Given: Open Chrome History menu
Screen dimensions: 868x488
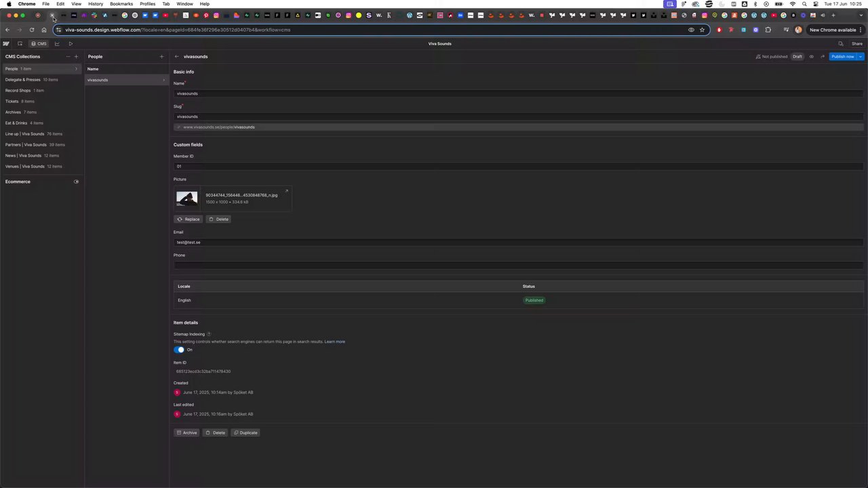Looking at the screenshot, I should 96,4.
